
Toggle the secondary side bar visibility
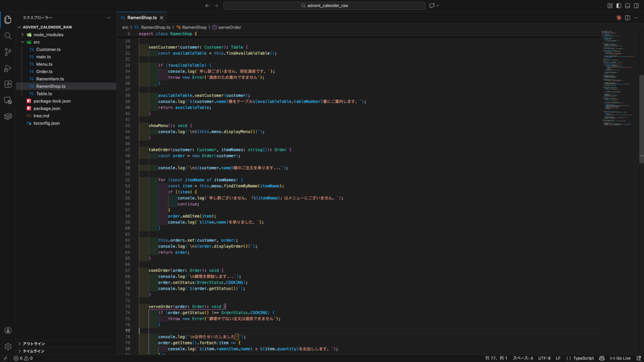636,5
